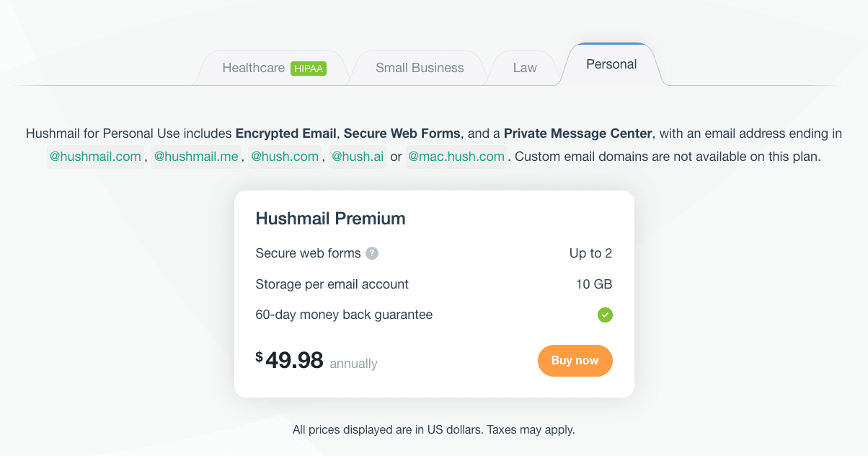
Task: Click the orange Buy now button
Action: point(575,361)
